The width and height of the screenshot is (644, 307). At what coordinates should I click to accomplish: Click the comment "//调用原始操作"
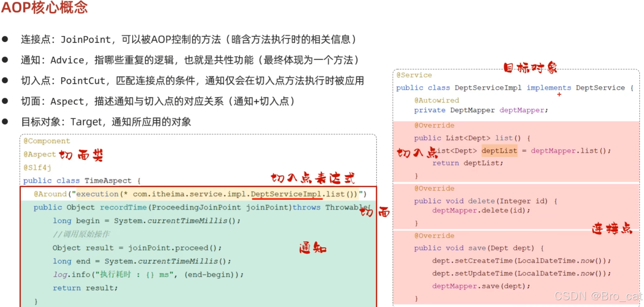pos(81,234)
